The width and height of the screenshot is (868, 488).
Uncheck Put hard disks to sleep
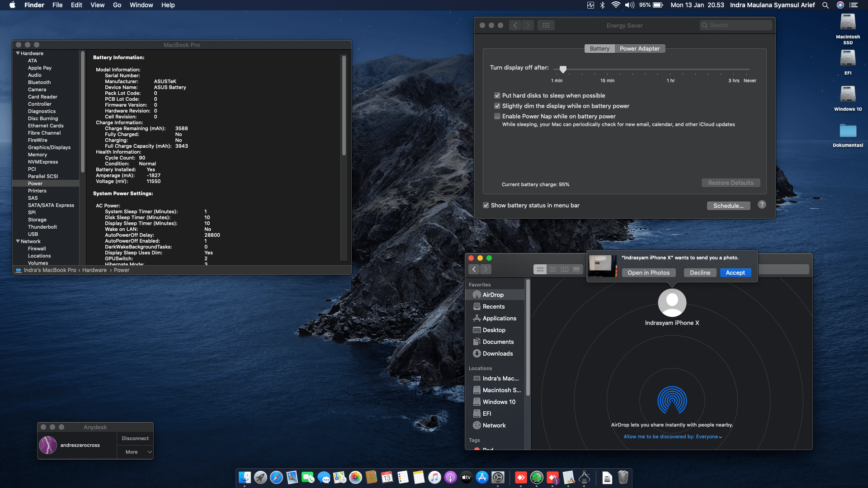coord(497,95)
